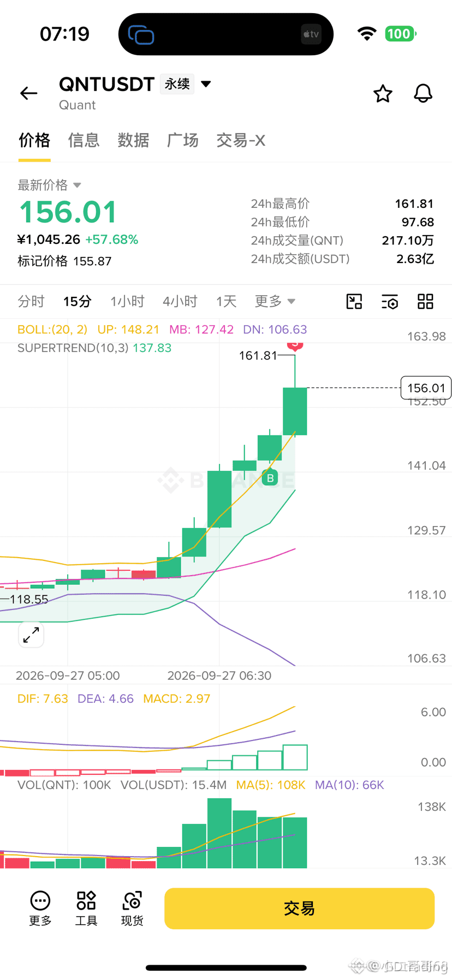452x980 pixels.
Task: Open the grid layout icon
Action: [425, 301]
